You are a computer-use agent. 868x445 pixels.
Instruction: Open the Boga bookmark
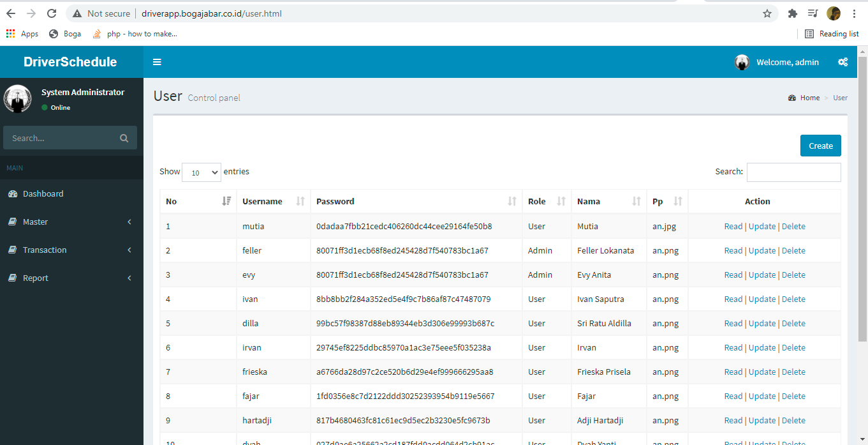click(x=65, y=34)
